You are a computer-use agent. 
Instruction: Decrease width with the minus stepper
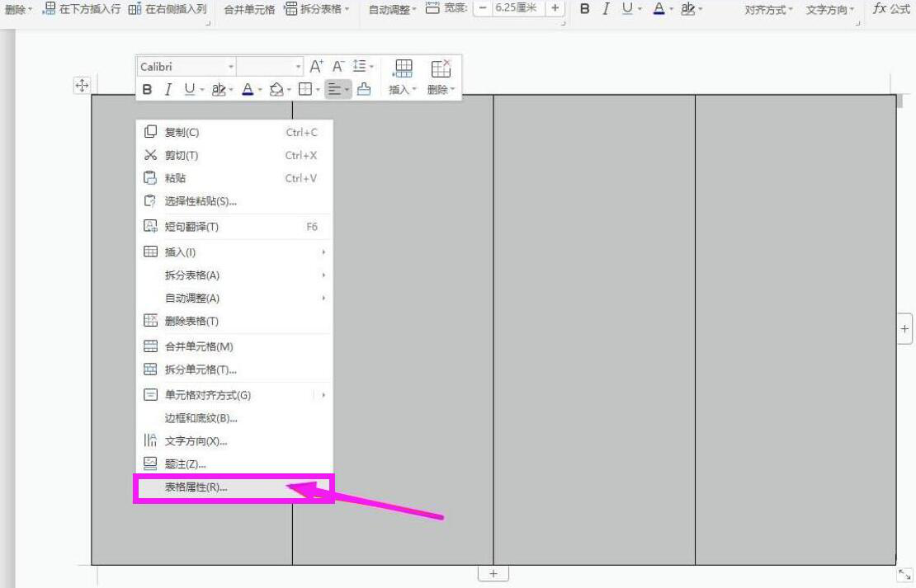coord(483,7)
